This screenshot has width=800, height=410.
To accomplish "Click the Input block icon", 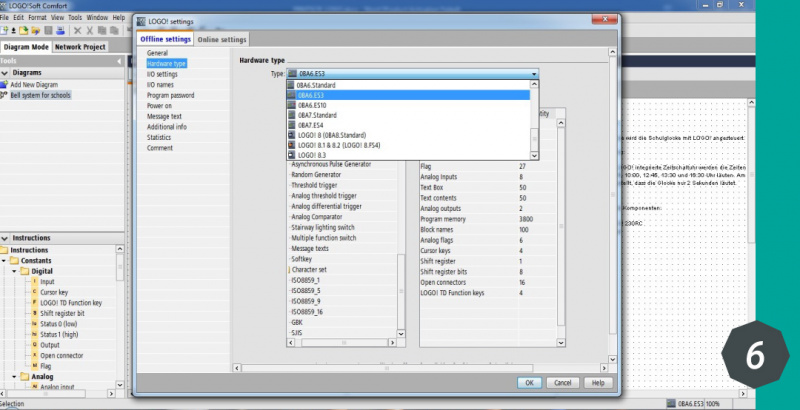I will [x=34, y=282].
